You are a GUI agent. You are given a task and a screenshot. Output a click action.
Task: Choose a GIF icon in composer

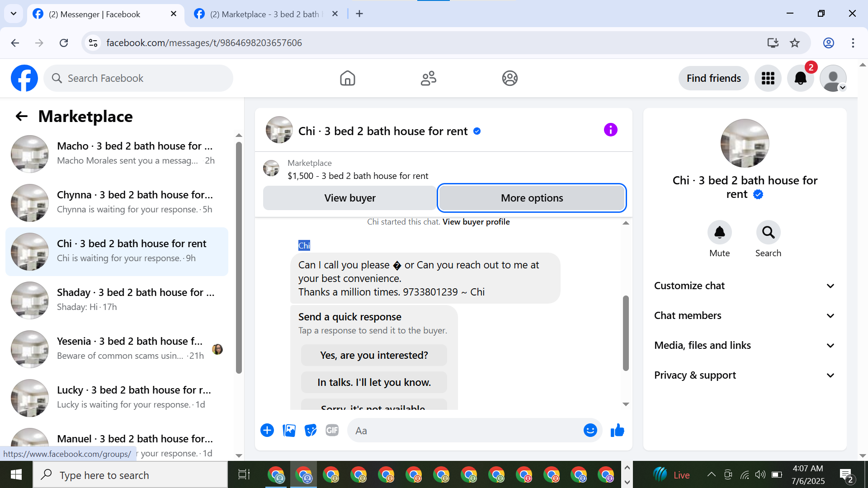click(x=332, y=431)
